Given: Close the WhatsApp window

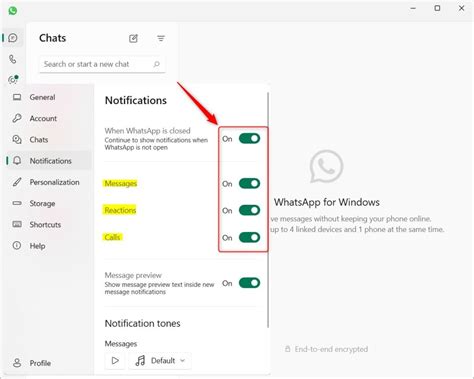Looking at the screenshot, I should [x=461, y=8].
